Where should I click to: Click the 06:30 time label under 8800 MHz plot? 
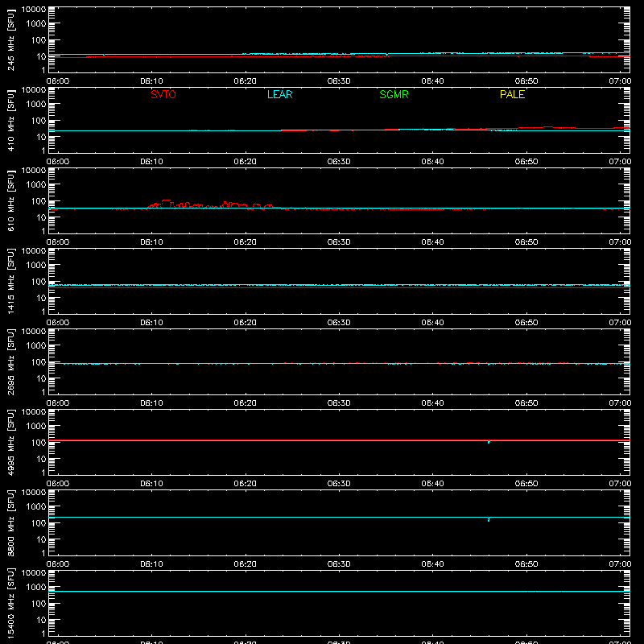pos(339,564)
